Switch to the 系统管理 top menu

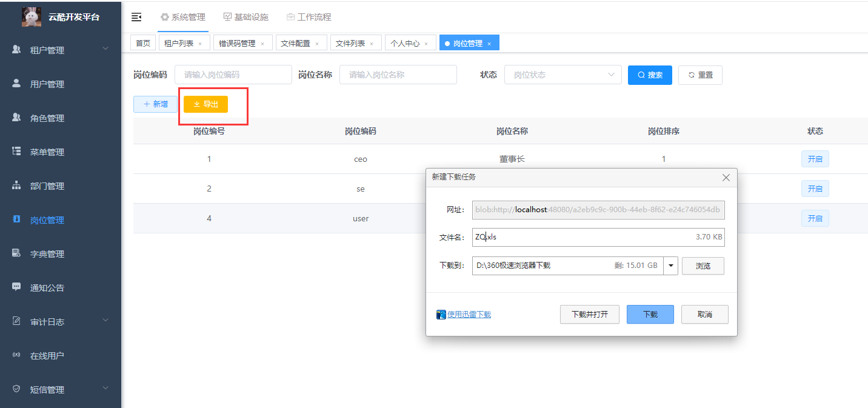tap(183, 17)
